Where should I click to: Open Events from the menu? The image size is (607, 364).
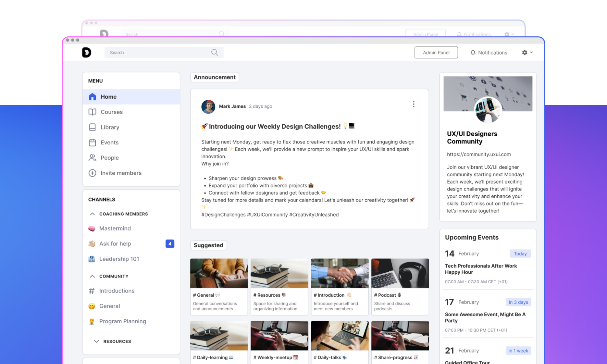click(x=131, y=142)
